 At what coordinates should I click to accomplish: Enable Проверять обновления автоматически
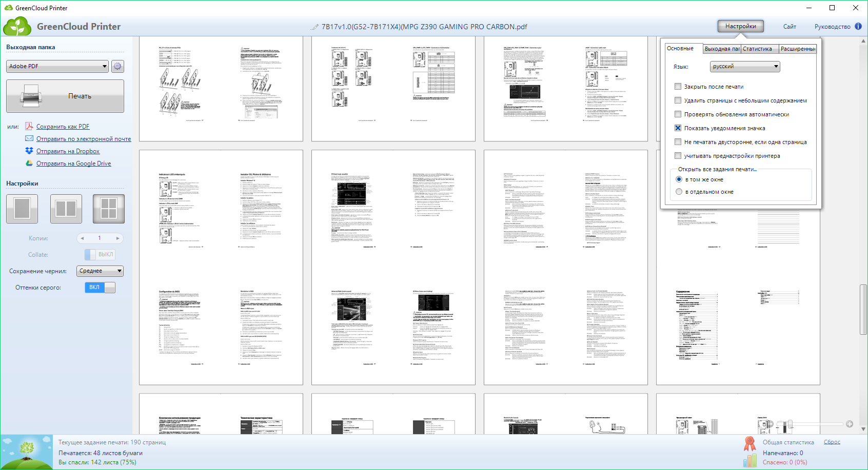(x=678, y=114)
